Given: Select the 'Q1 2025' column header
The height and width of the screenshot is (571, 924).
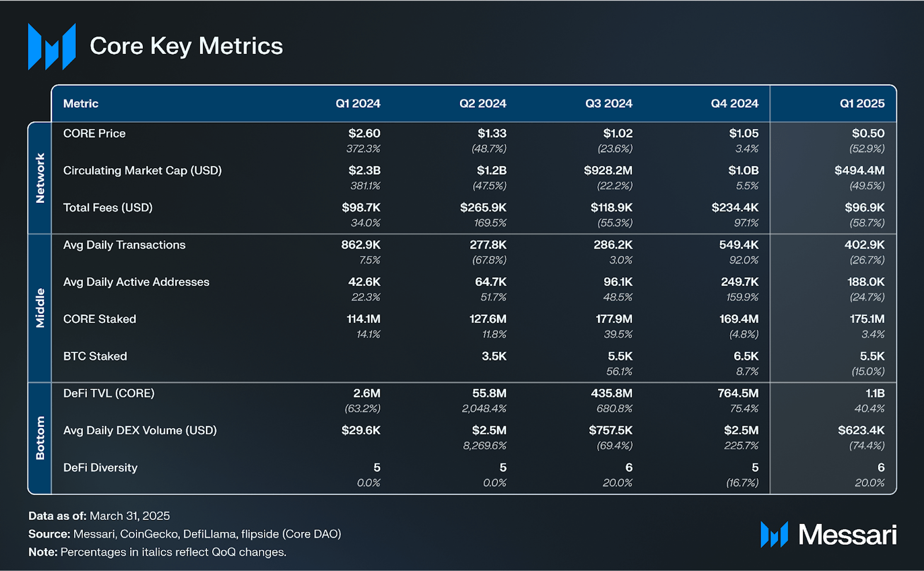Looking at the screenshot, I should coord(862,104).
